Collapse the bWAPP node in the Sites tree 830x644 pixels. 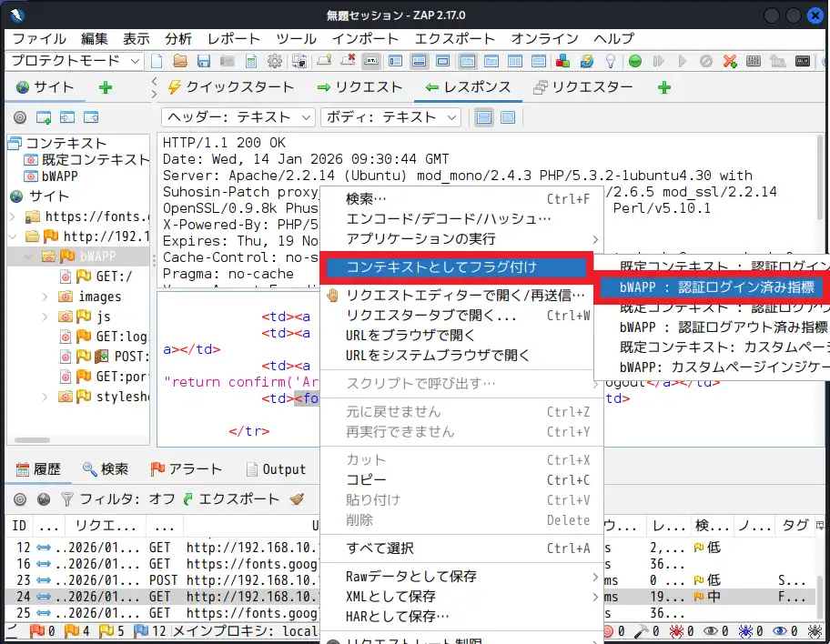click(x=27, y=257)
